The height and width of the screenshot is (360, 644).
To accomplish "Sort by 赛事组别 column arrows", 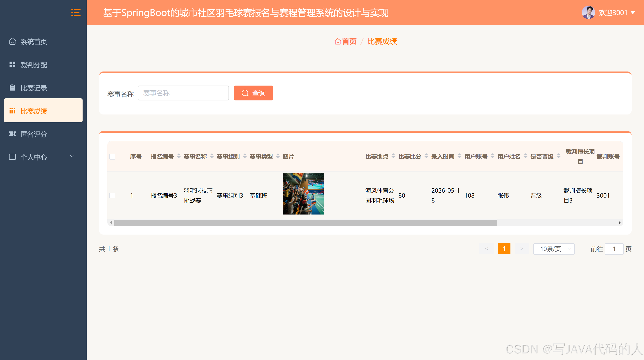I will coord(245,156).
